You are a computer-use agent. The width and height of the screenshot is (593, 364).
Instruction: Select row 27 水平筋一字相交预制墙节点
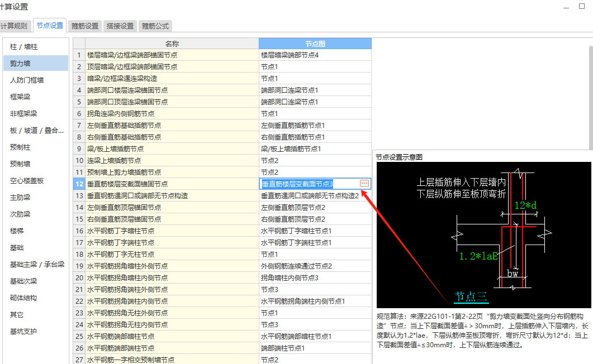click(x=172, y=360)
